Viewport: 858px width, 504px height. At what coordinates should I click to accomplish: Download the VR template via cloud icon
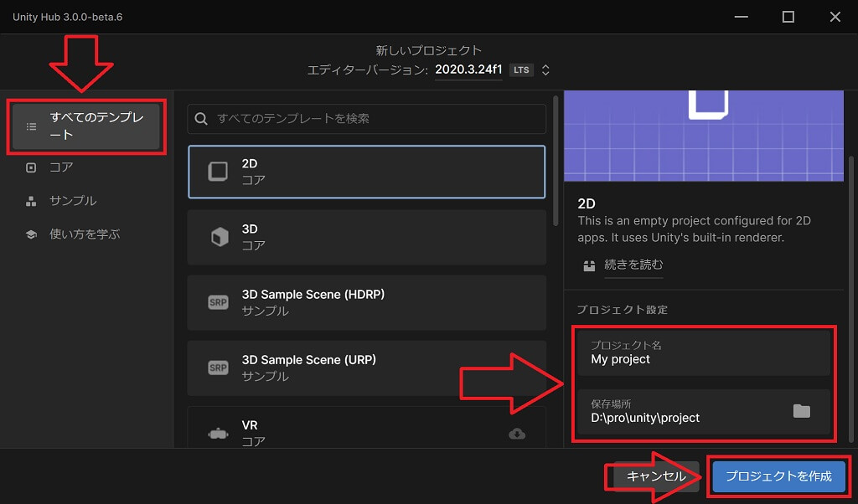click(x=517, y=434)
